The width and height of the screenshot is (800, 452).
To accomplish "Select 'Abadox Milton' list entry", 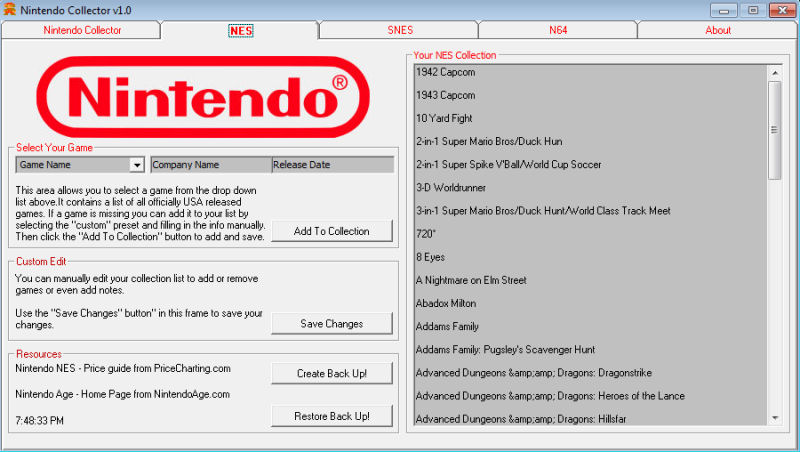I will pos(446,303).
